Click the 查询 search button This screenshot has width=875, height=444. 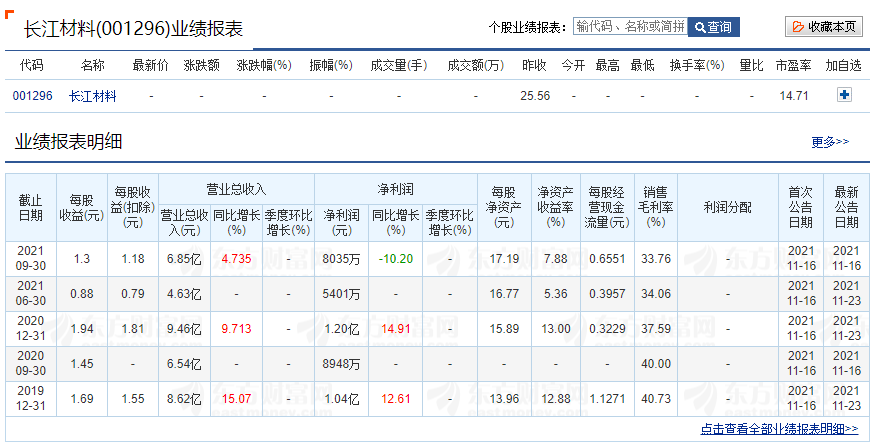pos(714,27)
